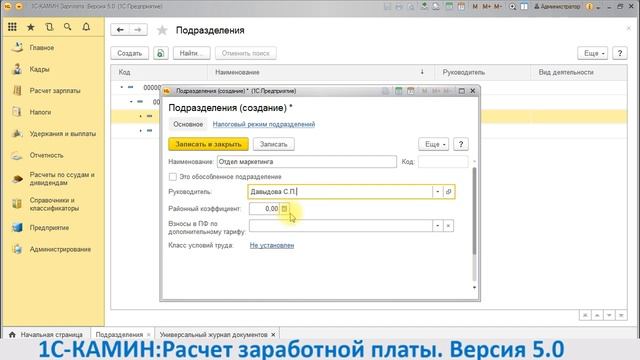640x360 pixels.
Task: Open the Еще menu in the dialog
Action: pos(433,144)
